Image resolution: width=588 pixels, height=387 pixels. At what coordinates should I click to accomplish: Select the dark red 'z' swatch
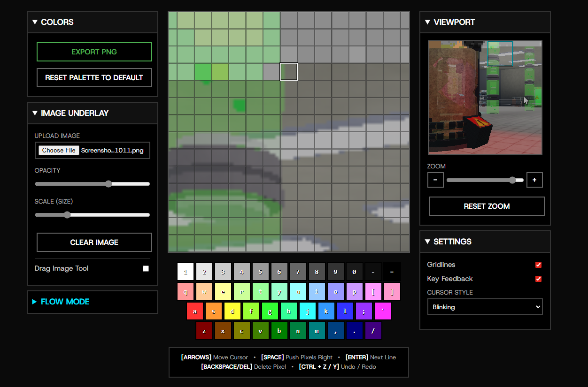pyautogui.click(x=204, y=331)
